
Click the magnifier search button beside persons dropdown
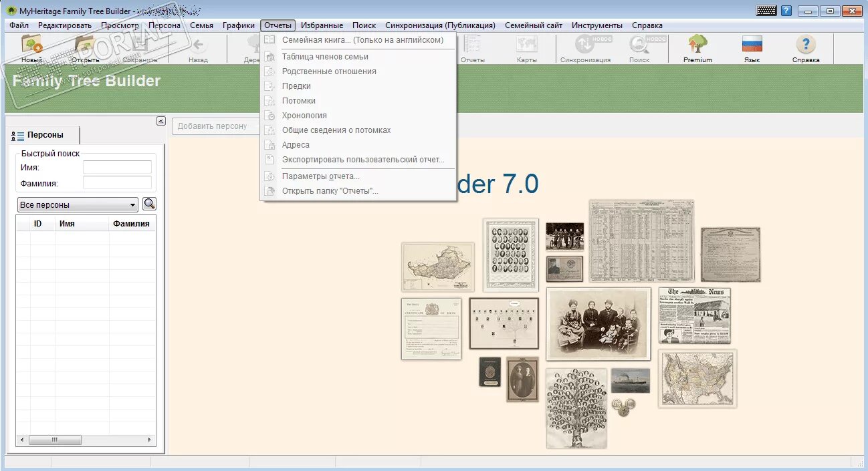point(150,204)
